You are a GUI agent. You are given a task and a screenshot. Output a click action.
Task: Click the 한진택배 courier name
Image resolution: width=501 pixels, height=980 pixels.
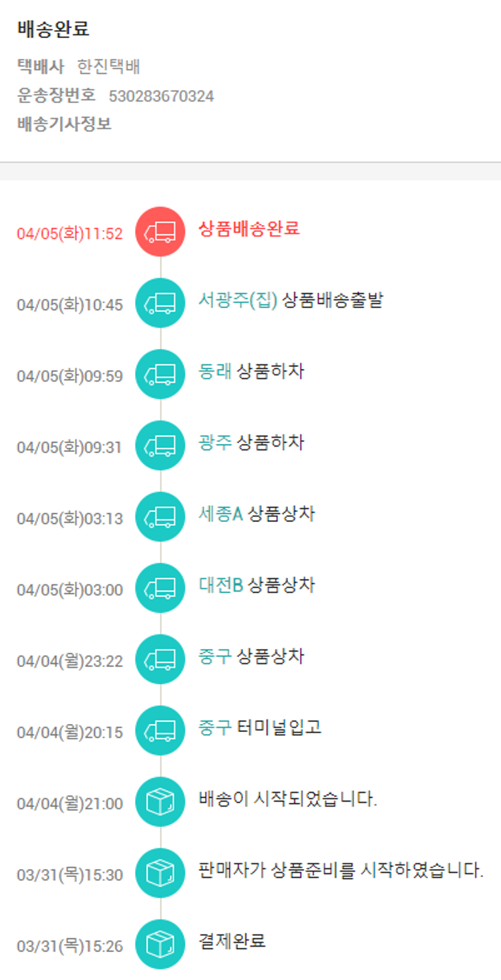pyautogui.click(x=108, y=67)
